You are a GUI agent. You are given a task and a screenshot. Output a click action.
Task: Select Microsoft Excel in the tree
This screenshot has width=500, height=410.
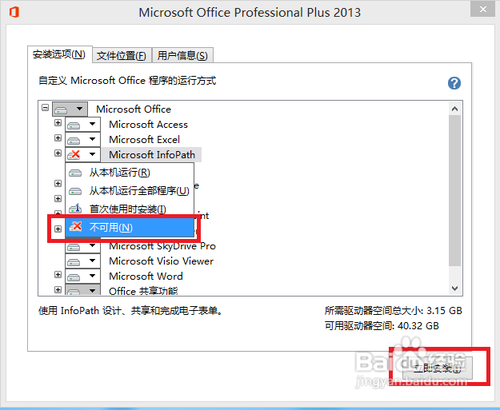pos(144,140)
